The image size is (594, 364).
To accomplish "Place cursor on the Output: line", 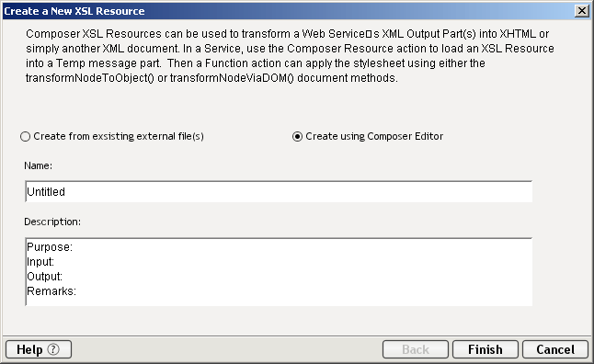I will pos(45,277).
